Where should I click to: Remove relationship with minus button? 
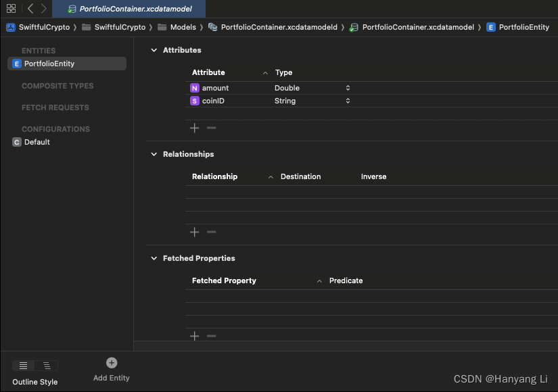(212, 232)
